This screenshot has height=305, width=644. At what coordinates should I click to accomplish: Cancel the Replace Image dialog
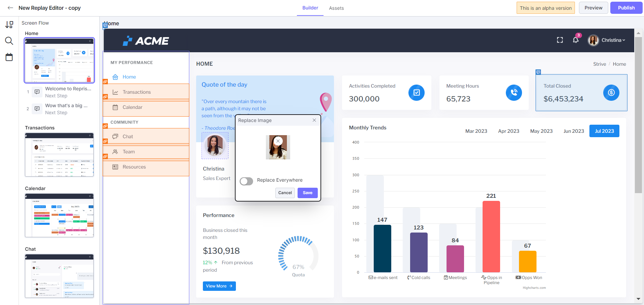pos(285,193)
